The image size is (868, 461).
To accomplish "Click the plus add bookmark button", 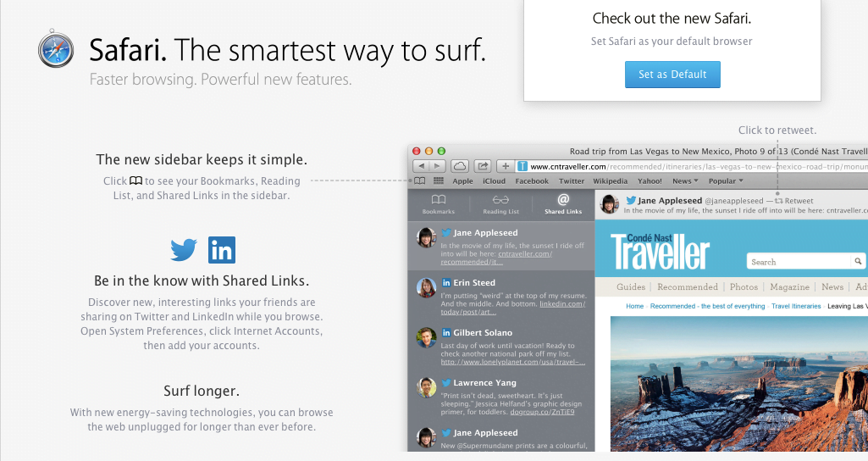I will click(505, 166).
